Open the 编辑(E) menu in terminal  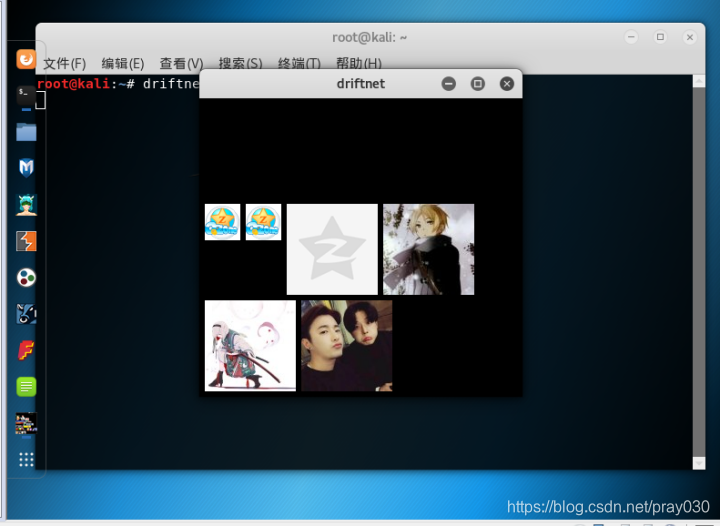(x=123, y=63)
